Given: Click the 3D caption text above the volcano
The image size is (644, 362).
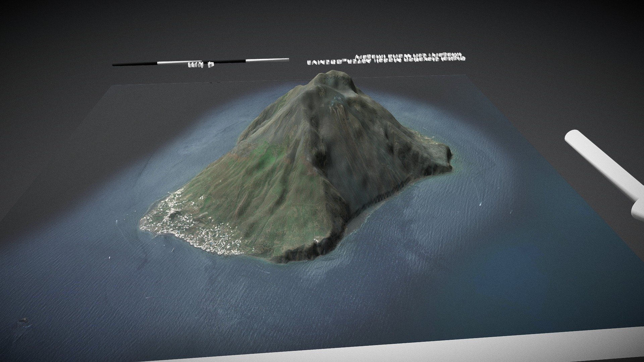Looking at the screenshot, I should point(386,58).
